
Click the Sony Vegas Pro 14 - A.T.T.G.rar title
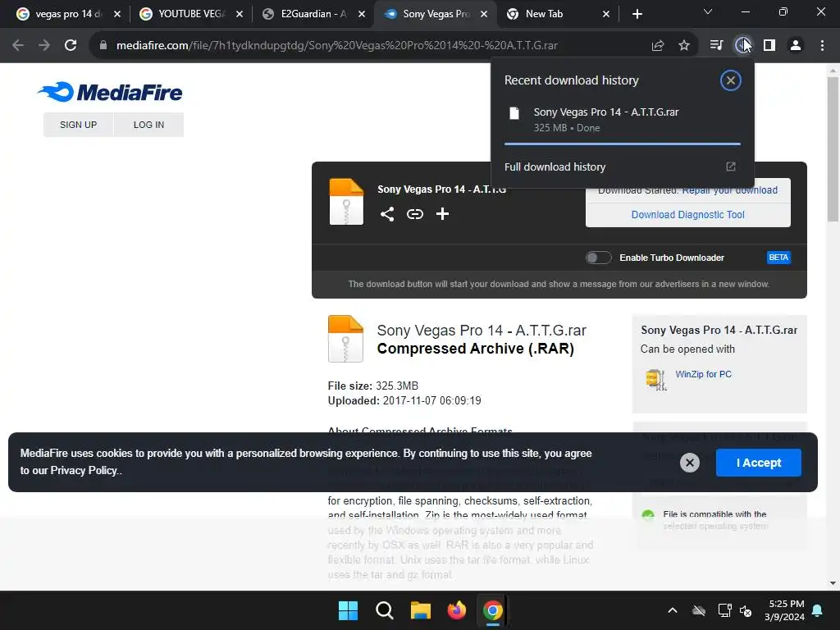point(482,331)
